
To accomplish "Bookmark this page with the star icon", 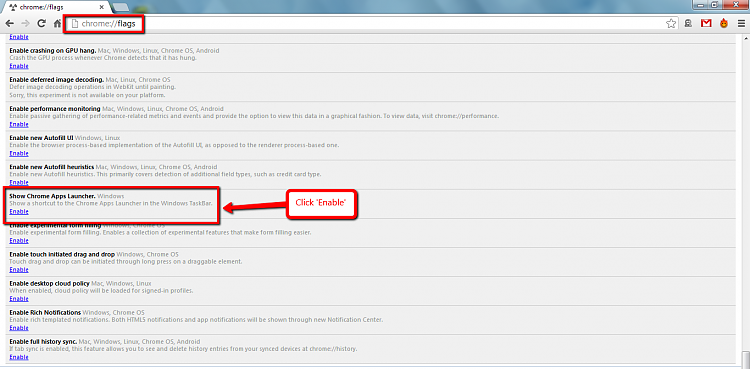I will (x=671, y=23).
